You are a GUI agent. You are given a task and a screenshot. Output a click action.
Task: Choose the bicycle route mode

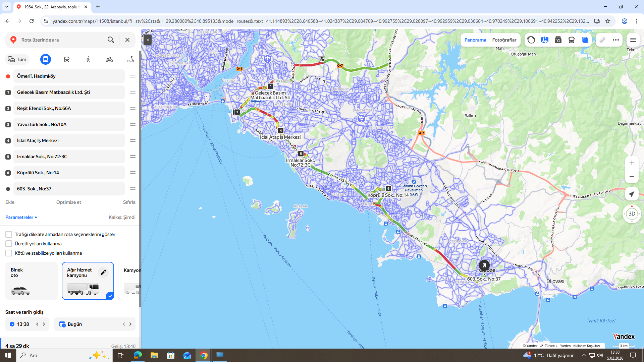pyautogui.click(x=109, y=59)
